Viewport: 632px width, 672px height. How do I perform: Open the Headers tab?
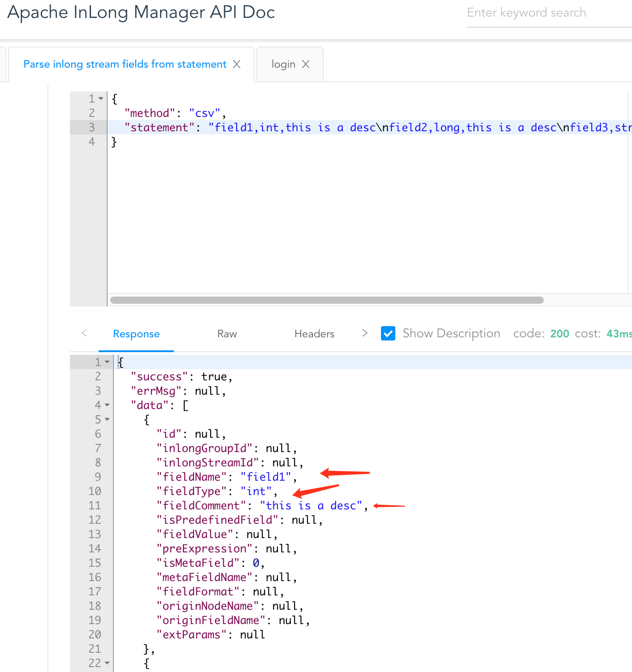click(x=315, y=334)
